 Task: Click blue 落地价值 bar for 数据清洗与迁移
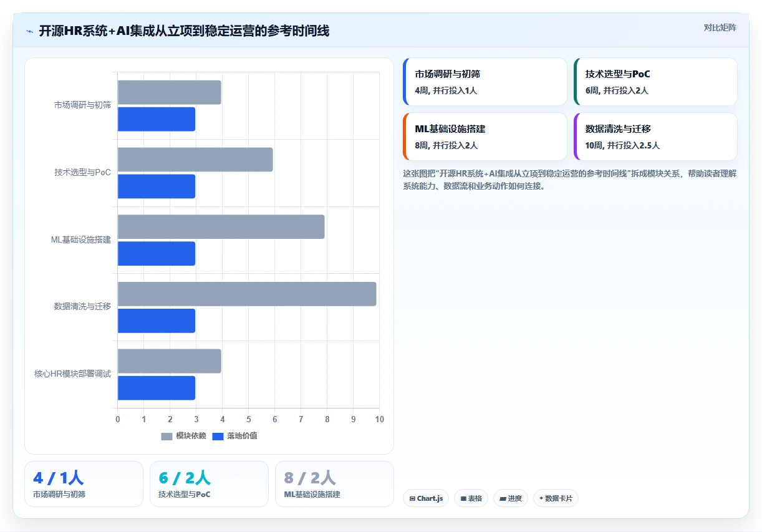[157, 321]
